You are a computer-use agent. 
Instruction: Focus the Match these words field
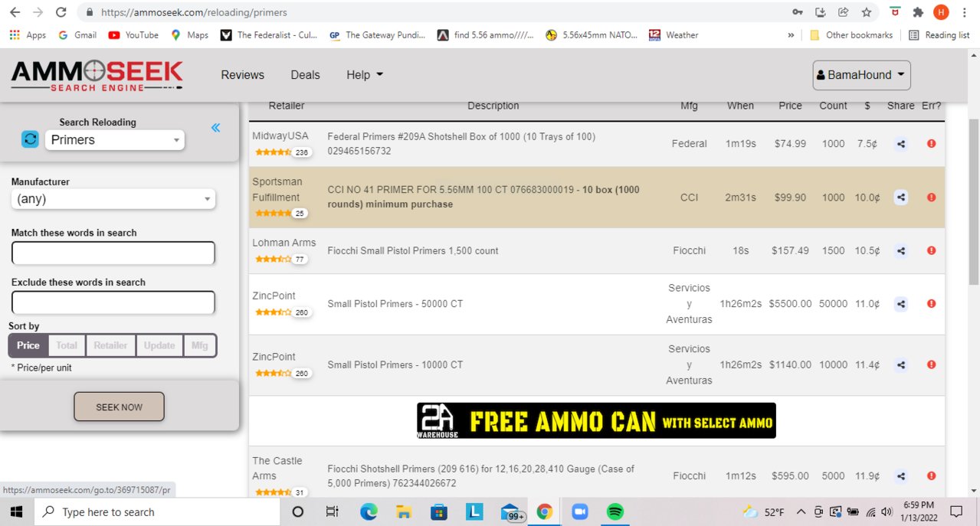click(x=113, y=253)
